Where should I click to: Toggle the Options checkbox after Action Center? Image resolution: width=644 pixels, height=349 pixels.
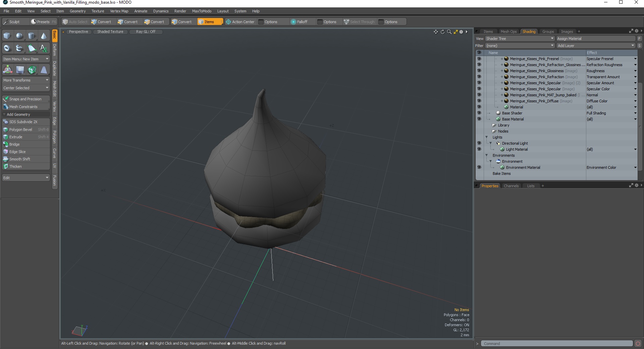pyautogui.click(x=261, y=22)
